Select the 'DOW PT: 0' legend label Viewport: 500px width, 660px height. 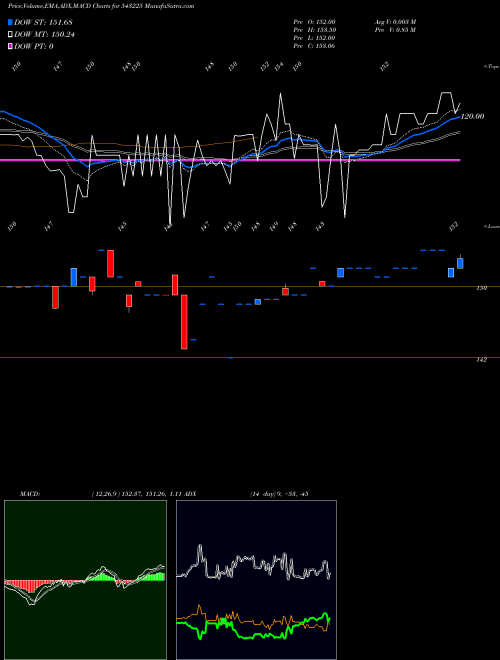(x=34, y=46)
